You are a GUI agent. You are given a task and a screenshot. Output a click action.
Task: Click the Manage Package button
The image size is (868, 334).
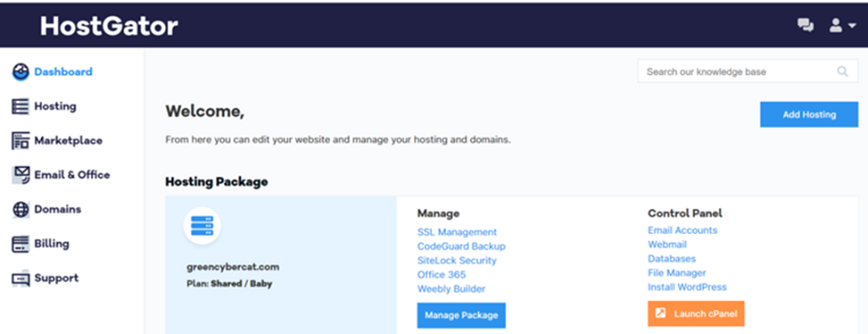click(462, 315)
